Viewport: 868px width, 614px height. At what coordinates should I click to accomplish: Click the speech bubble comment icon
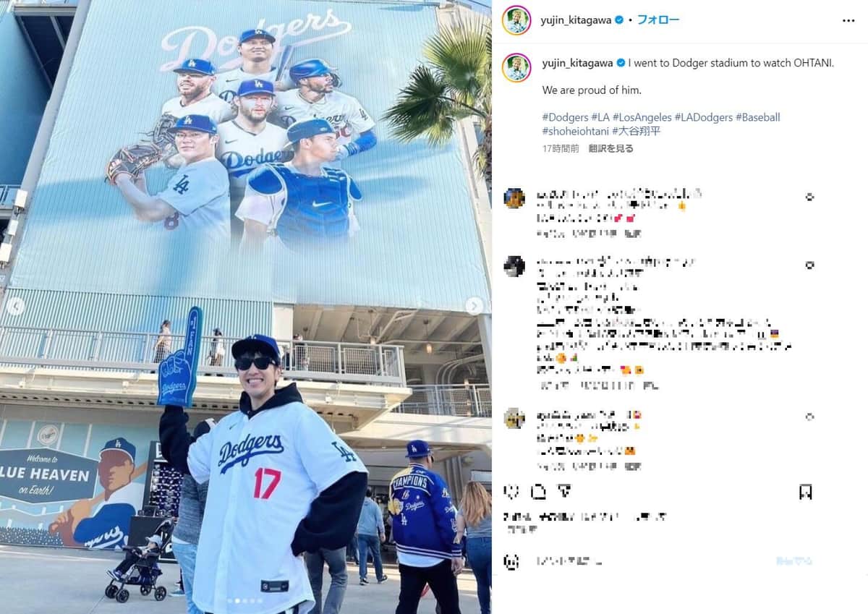[x=538, y=492]
